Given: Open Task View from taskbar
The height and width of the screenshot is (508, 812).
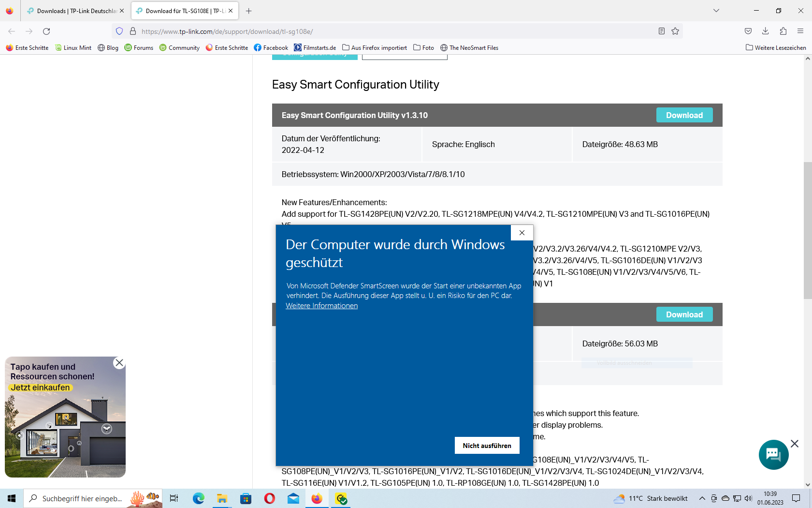Looking at the screenshot, I should 174,498.
